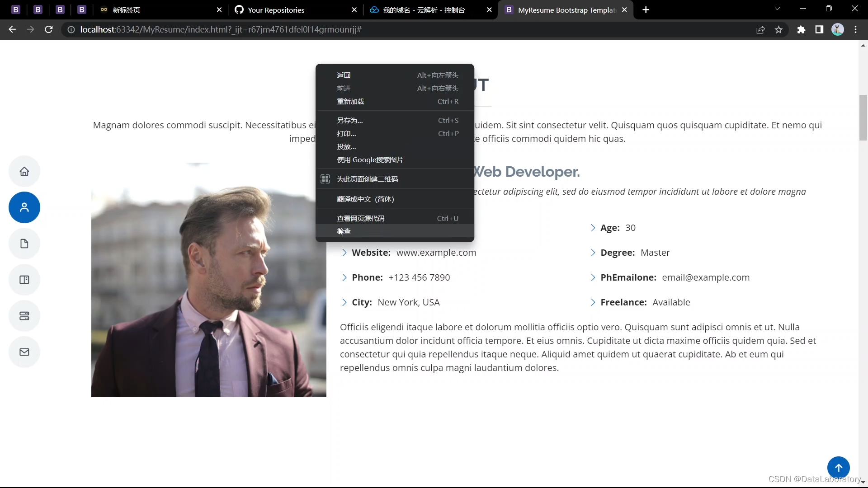Viewport: 868px width, 488px height.
Task: Select 重新加载 in context menu
Action: 350,102
